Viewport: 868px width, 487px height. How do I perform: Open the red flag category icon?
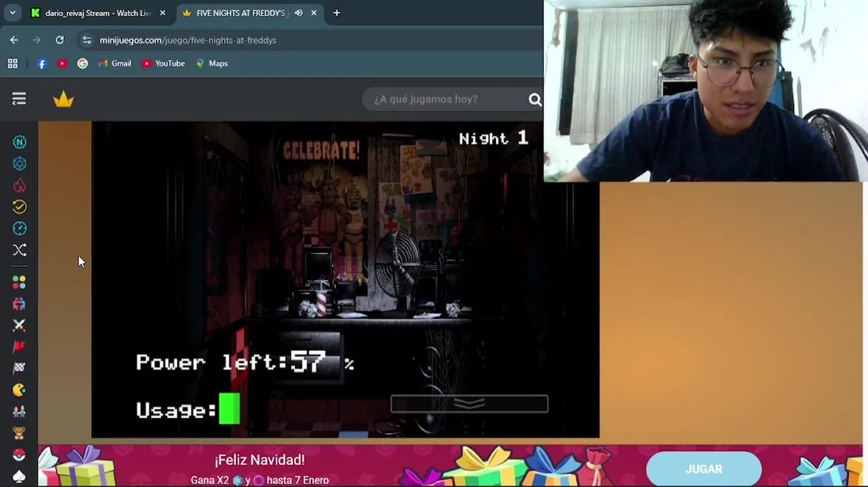[x=20, y=347]
